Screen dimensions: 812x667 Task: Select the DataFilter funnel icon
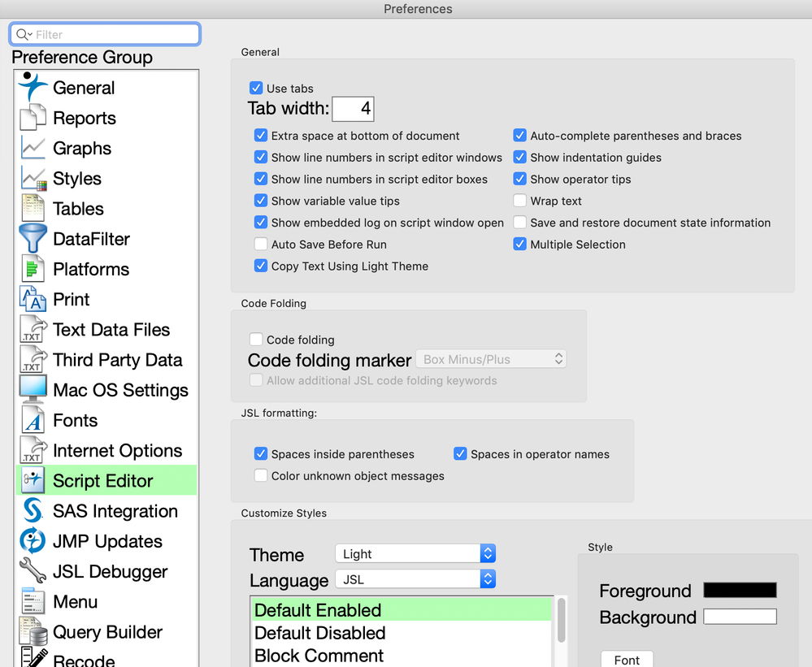point(33,239)
